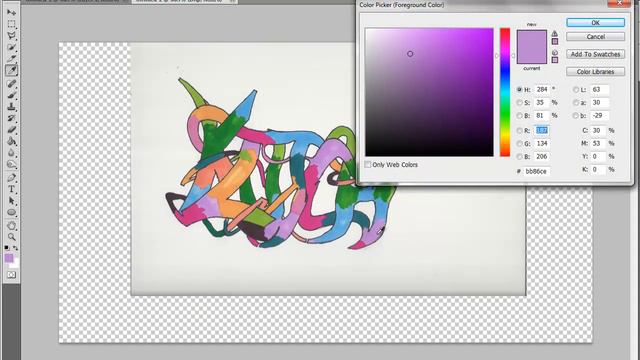Select the Move tool
Screen dimensions: 640x360
11,13
